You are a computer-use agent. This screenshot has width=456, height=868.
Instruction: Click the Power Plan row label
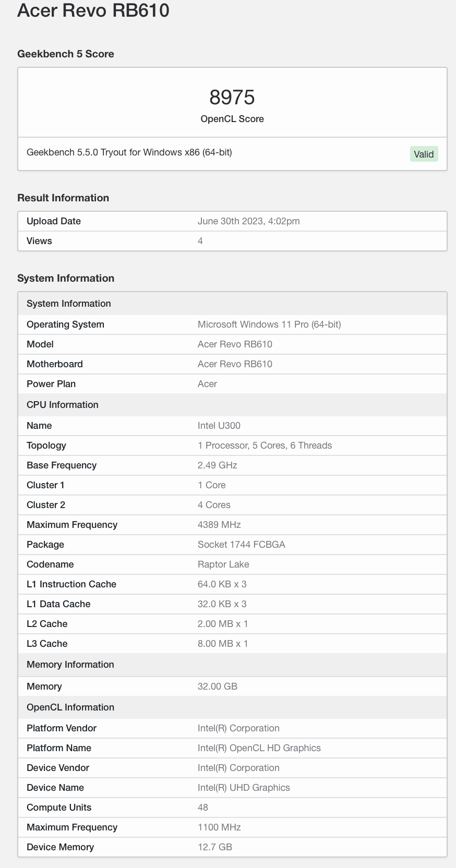pyautogui.click(x=51, y=384)
